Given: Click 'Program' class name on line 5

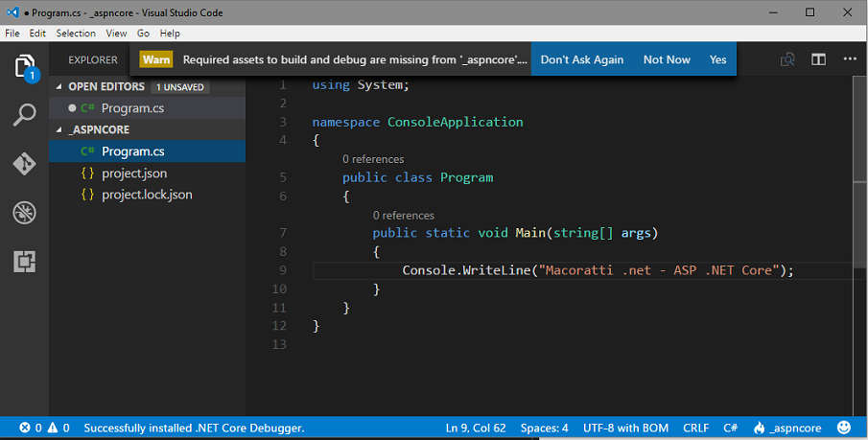Looking at the screenshot, I should click(467, 177).
